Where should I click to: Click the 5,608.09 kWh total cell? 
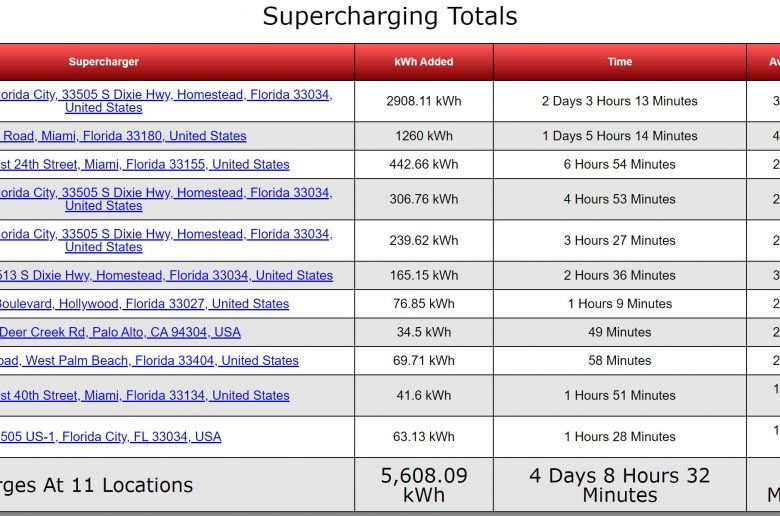(424, 485)
